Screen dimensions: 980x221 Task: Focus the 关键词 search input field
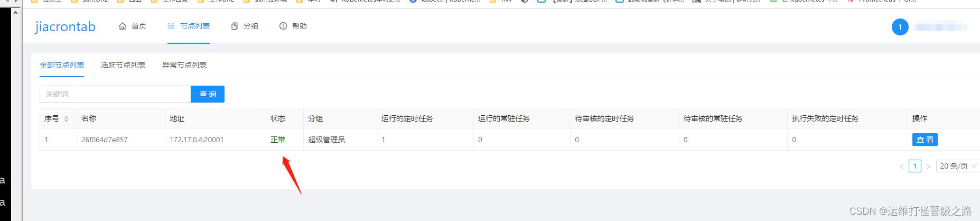pyautogui.click(x=115, y=94)
